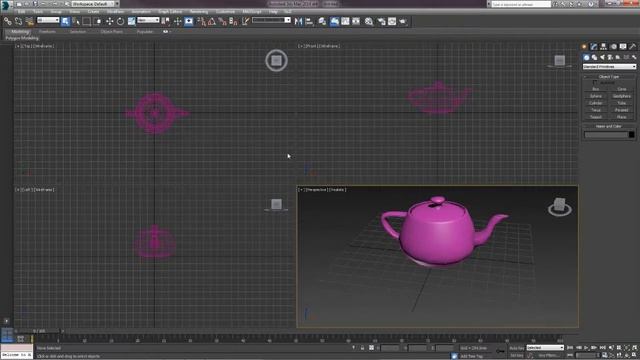Open the named selection sets dropdown
The image size is (640, 360).
coord(271,20)
